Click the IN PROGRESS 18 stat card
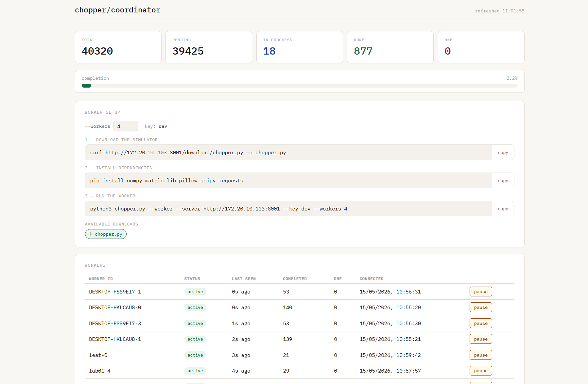Image resolution: width=588 pixels, height=384 pixels. pyautogui.click(x=300, y=47)
